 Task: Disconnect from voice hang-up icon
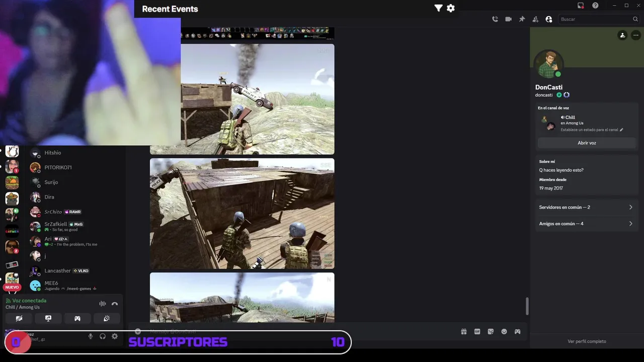tap(115, 304)
